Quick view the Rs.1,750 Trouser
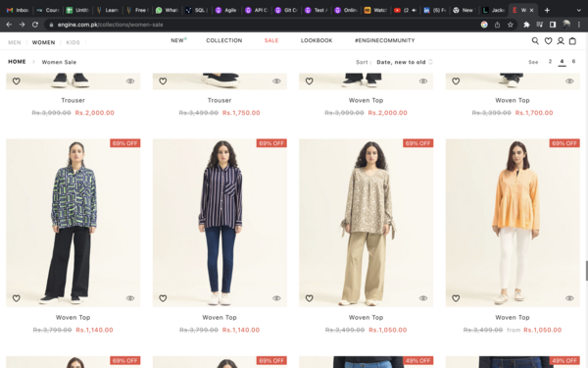Viewport: 588px width, 368px height. [276, 81]
